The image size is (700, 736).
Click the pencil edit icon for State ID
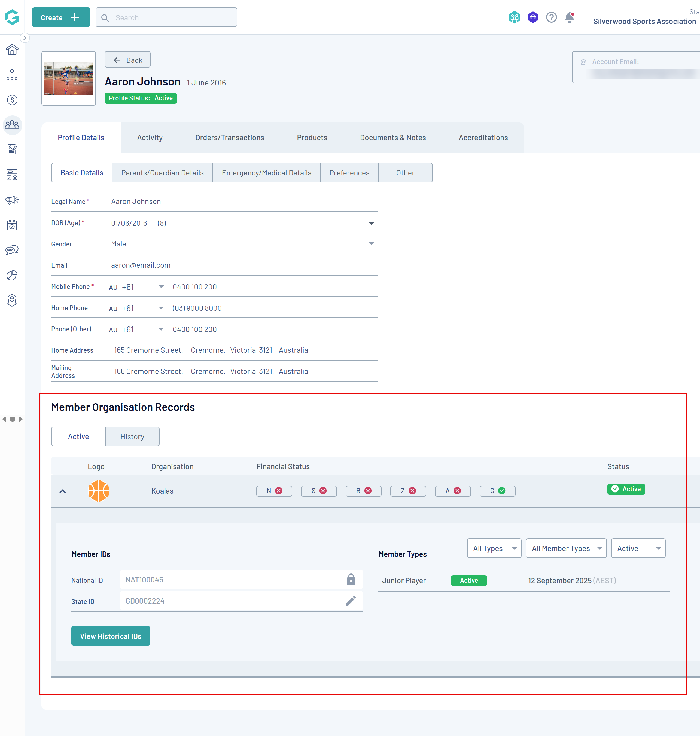351,601
